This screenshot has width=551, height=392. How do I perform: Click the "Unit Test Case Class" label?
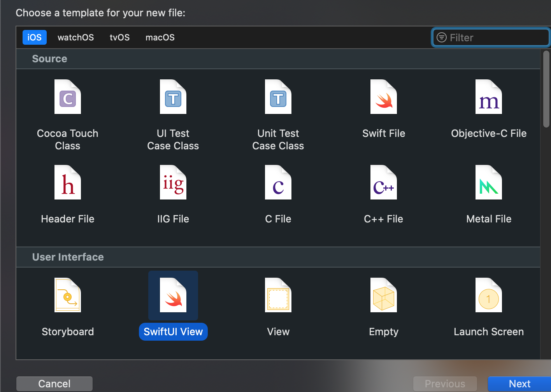coord(278,140)
